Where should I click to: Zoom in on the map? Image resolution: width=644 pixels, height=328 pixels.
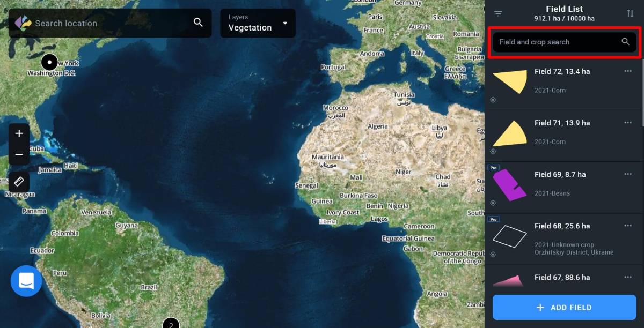[19, 133]
